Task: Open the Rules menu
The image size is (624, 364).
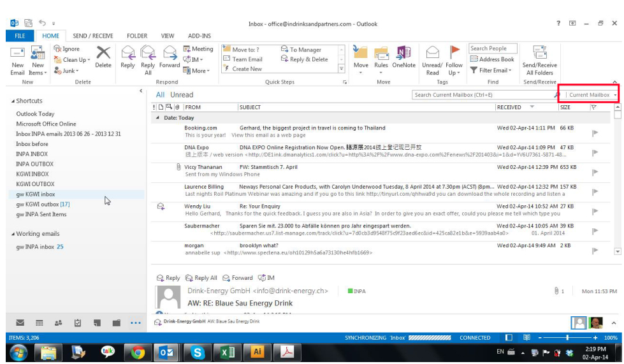Action: [381, 61]
